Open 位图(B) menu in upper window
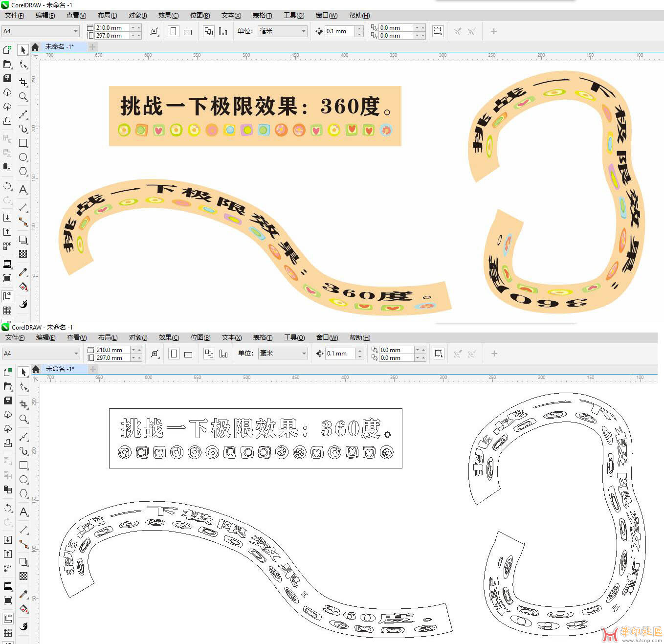This screenshot has width=664, height=644. click(200, 16)
